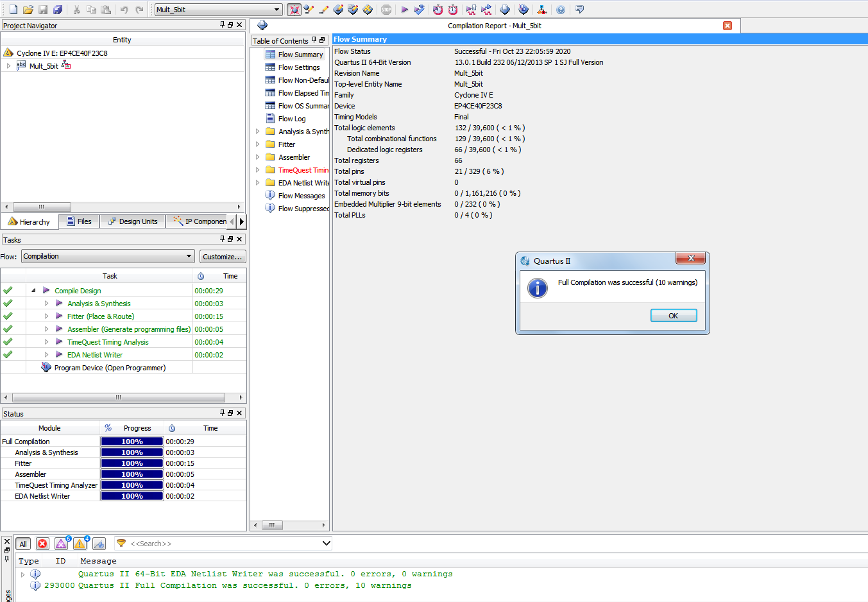Click the Save file icon
The width and height of the screenshot is (868, 602).
point(43,10)
